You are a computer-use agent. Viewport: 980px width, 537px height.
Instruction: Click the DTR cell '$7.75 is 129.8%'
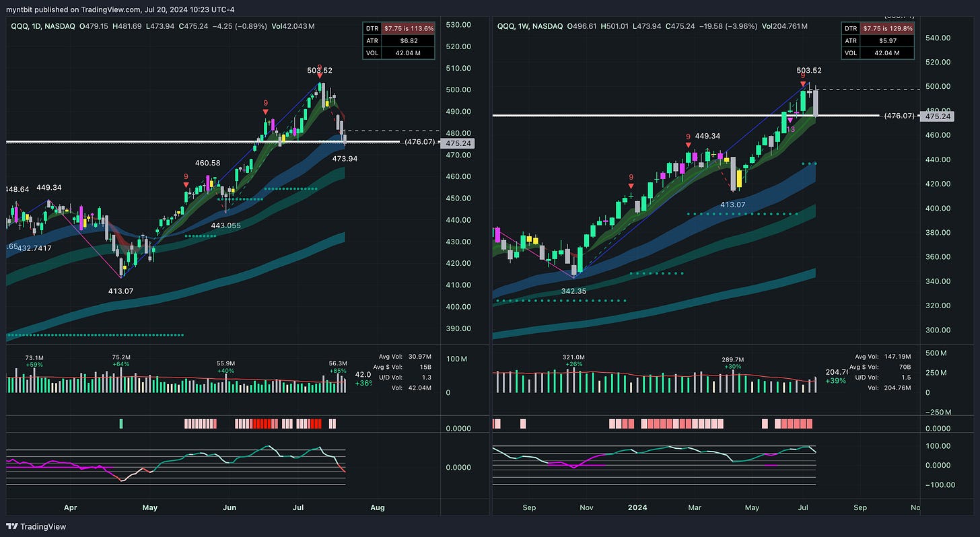[888, 29]
